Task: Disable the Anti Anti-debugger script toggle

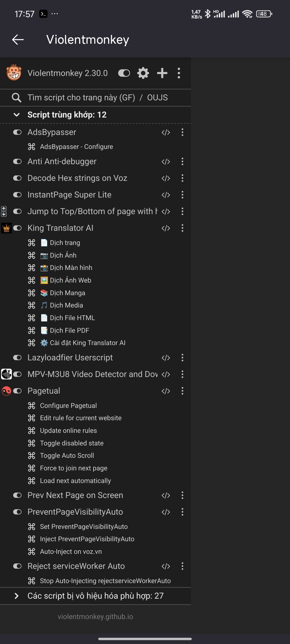Action: [17, 162]
